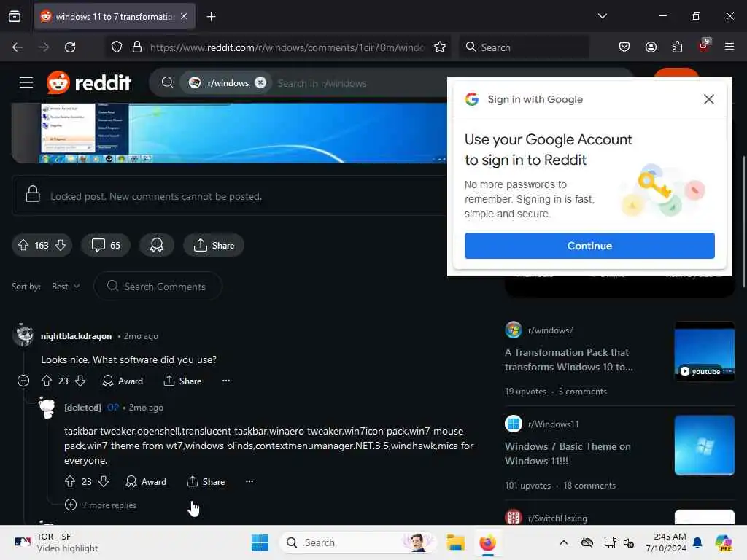This screenshot has height=560, width=747.
Task: Click the Continue button
Action: (589, 246)
